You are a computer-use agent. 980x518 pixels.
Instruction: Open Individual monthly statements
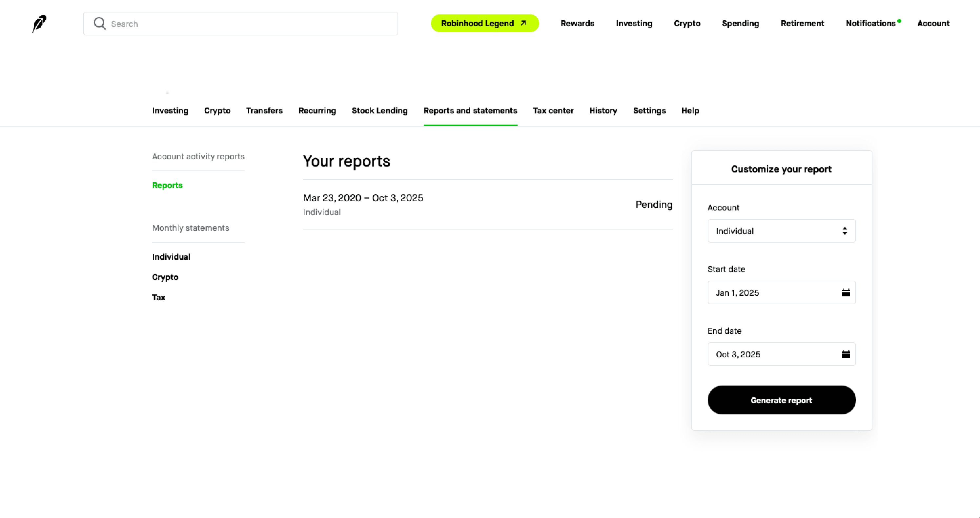pos(171,257)
